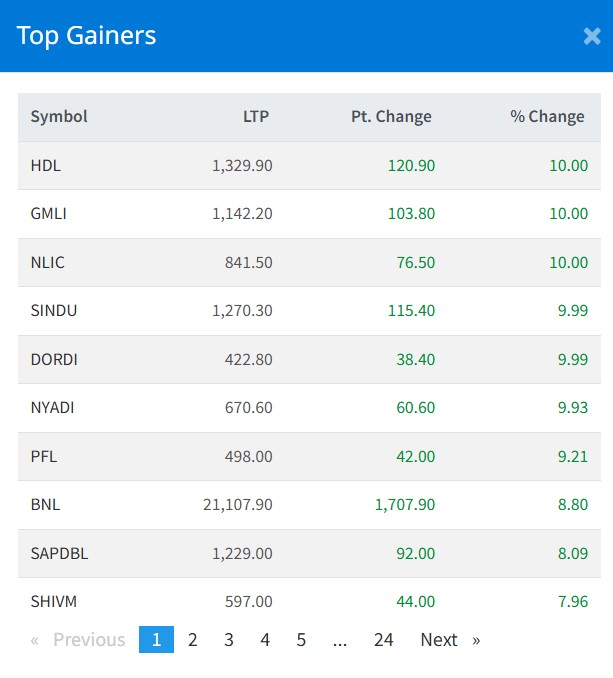Image resolution: width=613 pixels, height=678 pixels.
Task: Click the SAPDBL stock symbol
Action: tap(59, 554)
